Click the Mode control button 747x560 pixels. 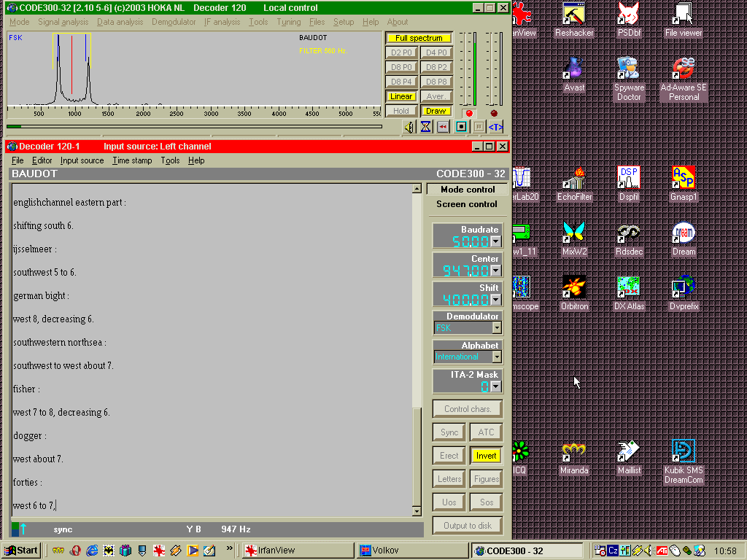(x=468, y=190)
